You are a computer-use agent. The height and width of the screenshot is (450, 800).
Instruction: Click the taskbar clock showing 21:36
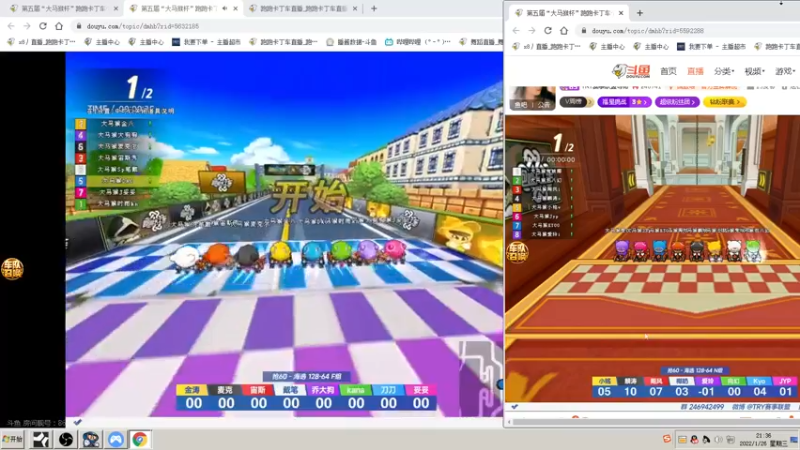[764, 439]
